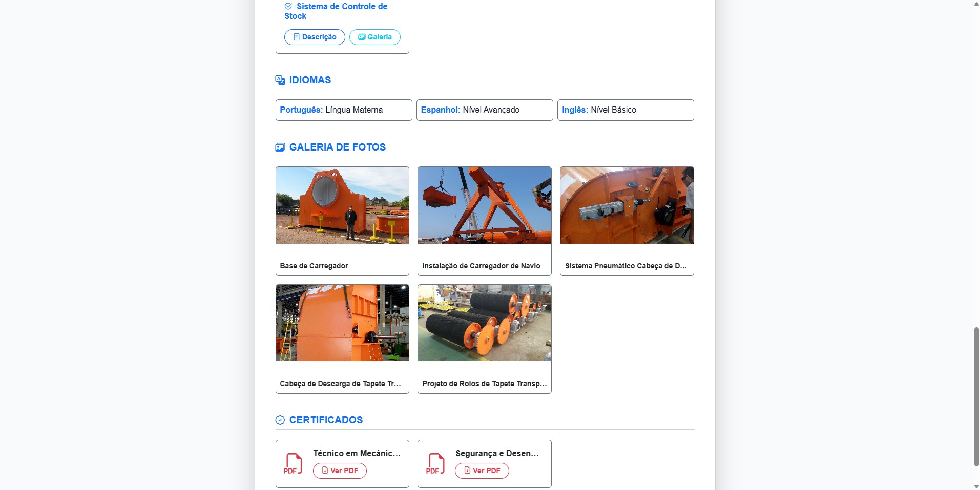Open the Descrição button
Image resolution: width=980 pixels, height=490 pixels.
coord(315,37)
